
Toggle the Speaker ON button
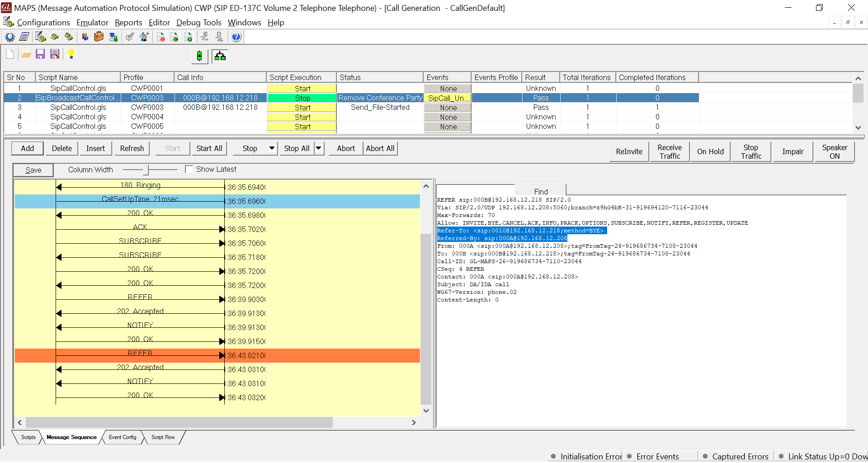(835, 151)
